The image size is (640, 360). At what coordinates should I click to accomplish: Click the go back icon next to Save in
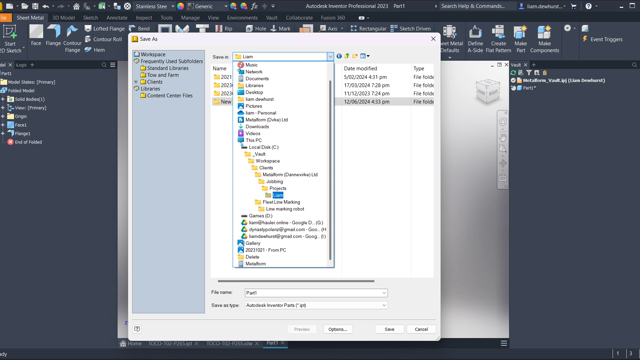pyautogui.click(x=339, y=56)
